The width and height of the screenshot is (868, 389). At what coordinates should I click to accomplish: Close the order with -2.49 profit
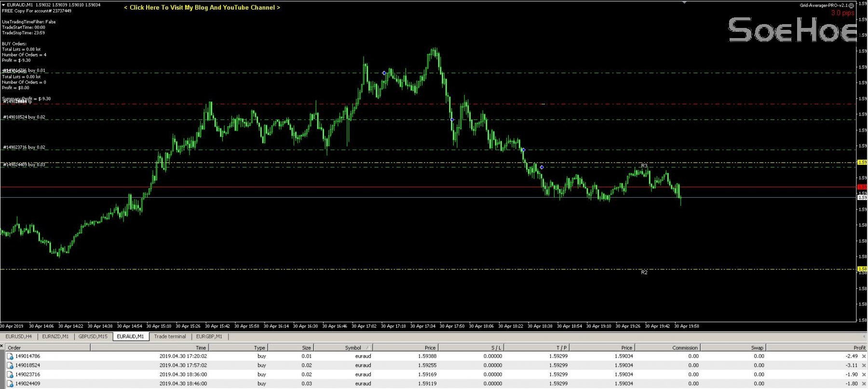point(864,357)
